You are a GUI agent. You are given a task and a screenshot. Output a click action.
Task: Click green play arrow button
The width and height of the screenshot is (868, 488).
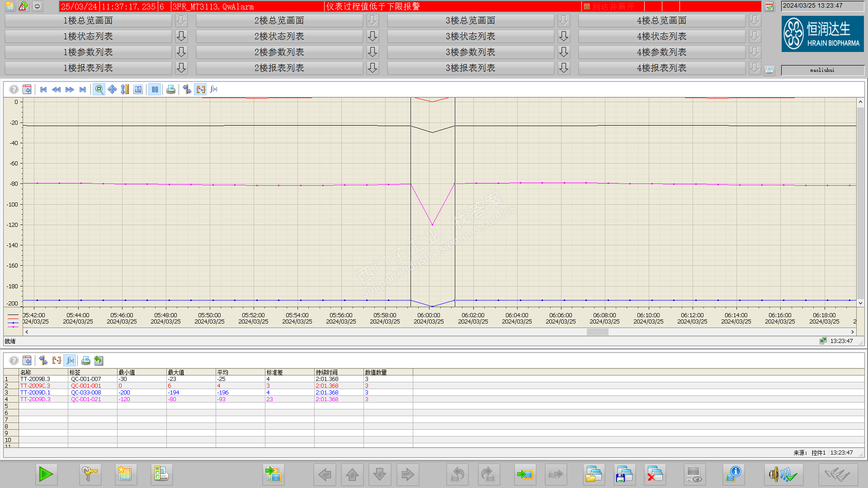coord(46,474)
